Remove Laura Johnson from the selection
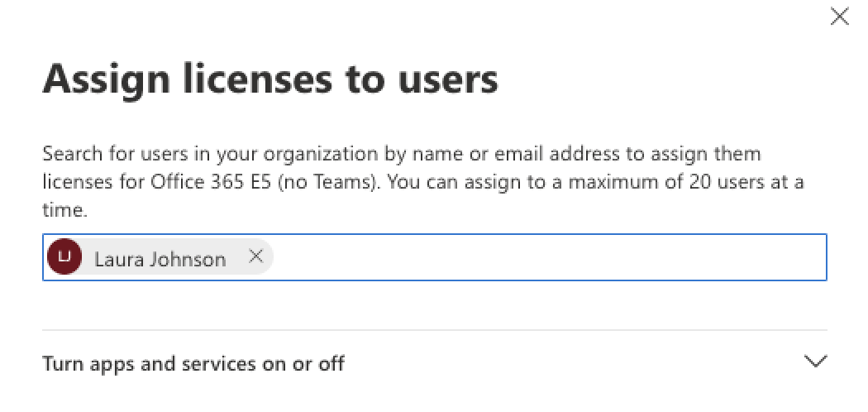 point(255,256)
